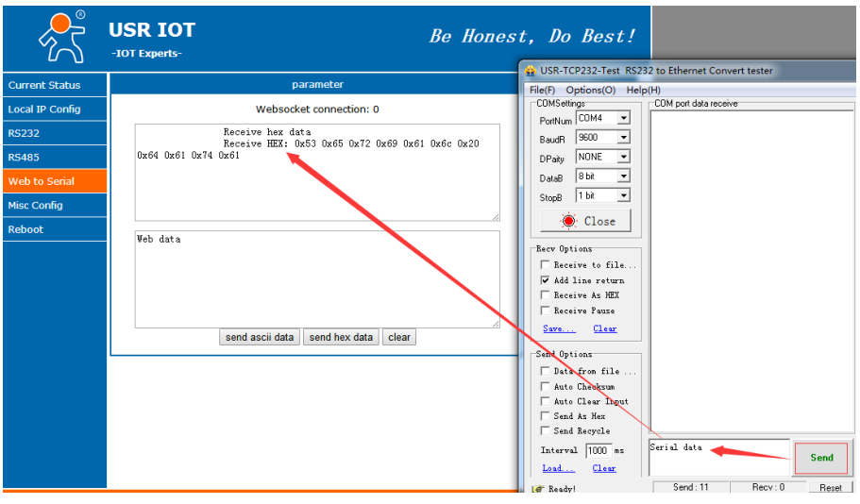The height and width of the screenshot is (504, 860).
Task: Select Web to Serial page
Action: coord(55,181)
